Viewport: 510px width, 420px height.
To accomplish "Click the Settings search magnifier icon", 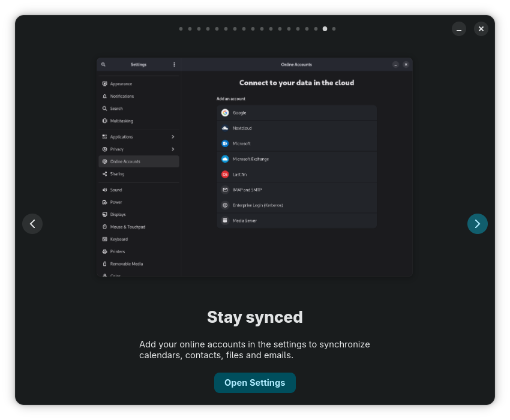I will (103, 65).
